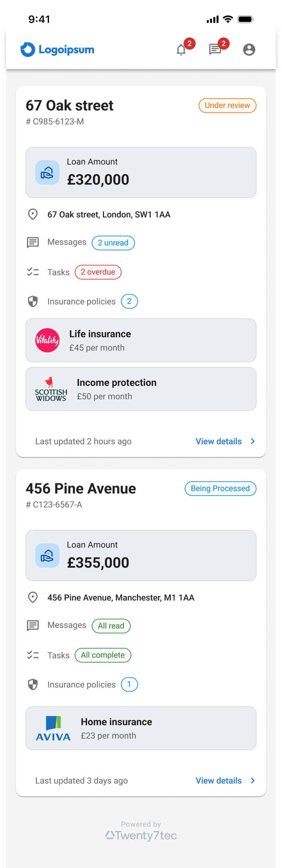The image size is (282, 868).
Task: Select the Income protection policy card
Action: [141, 389]
